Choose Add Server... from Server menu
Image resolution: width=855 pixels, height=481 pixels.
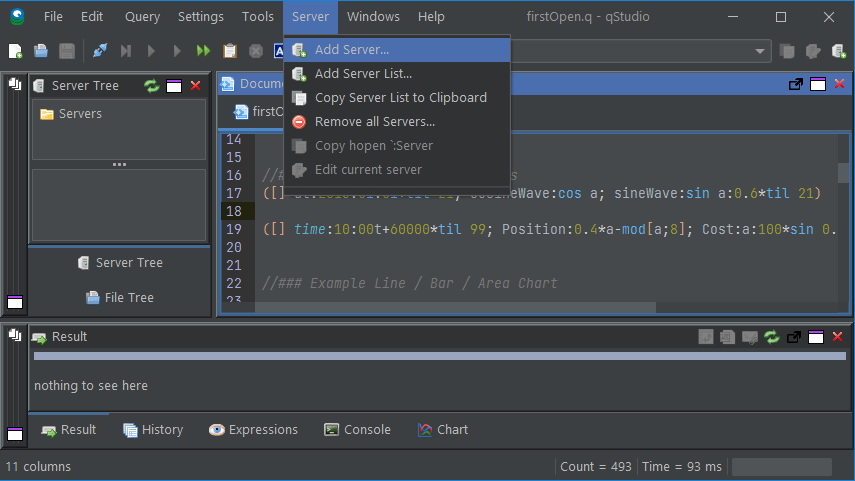tap(397, 50)
